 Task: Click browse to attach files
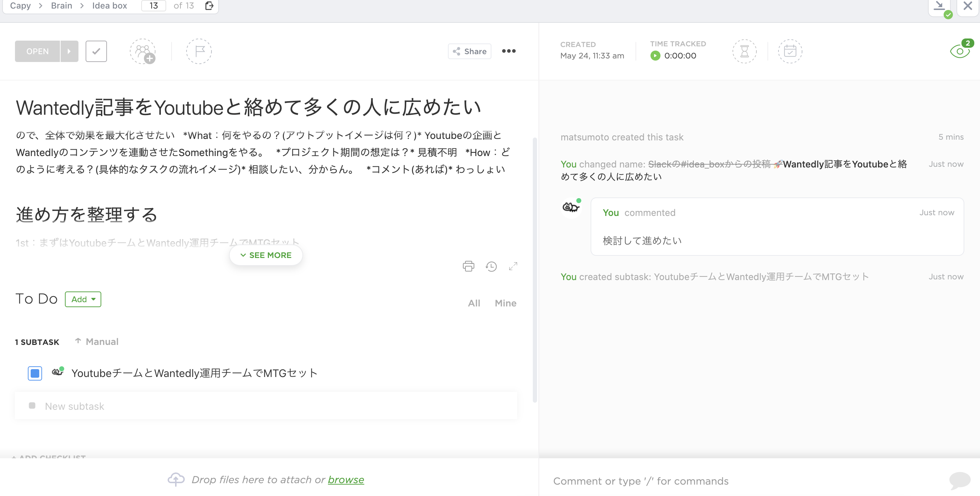coord(346,480)
